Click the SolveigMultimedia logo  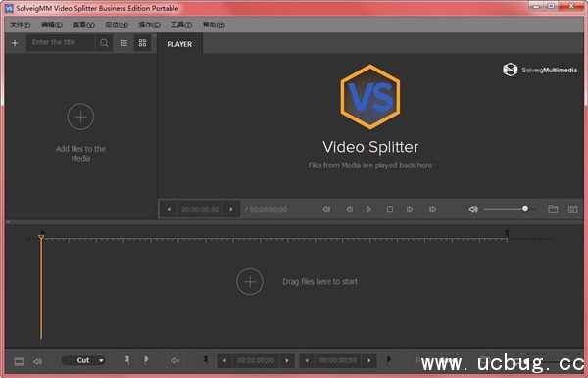540,70
